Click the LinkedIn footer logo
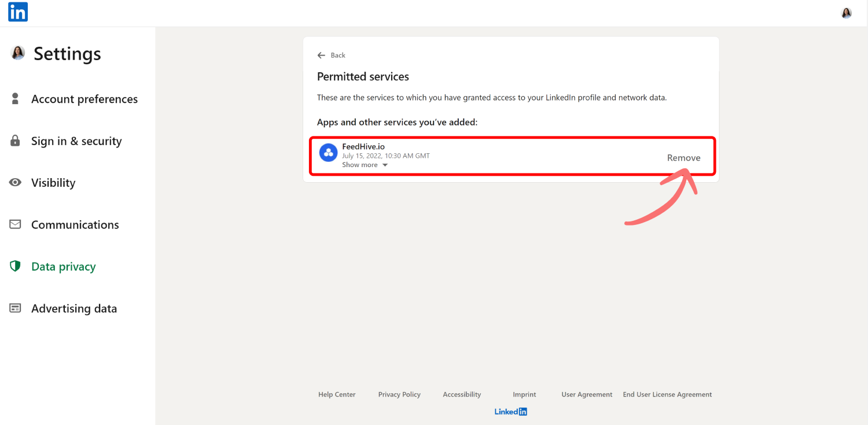868x425 pixels. [510, 412]
